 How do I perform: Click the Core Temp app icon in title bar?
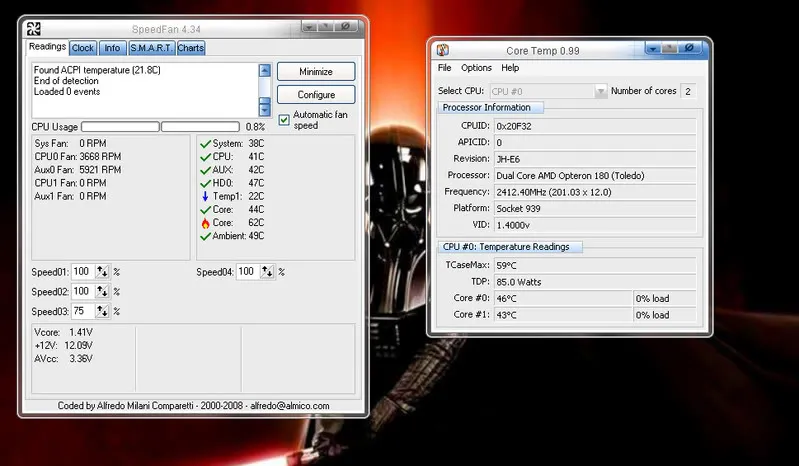pyautogui.click(x=443, y=50)
